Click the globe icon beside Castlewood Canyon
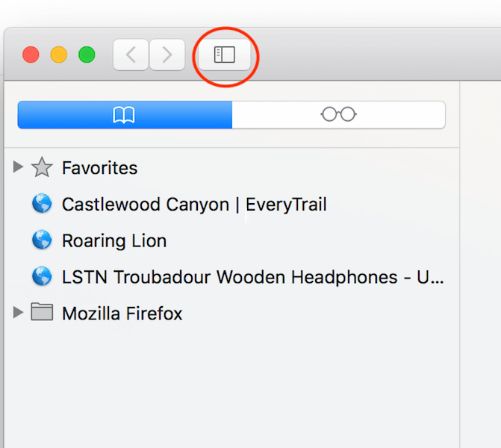The height and width of the screenshot is (448, 501). pos(42,203)
